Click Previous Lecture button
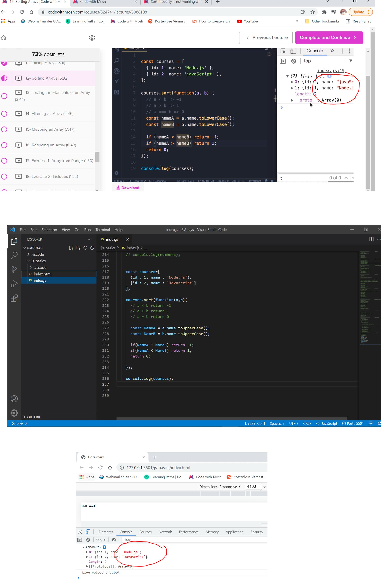The width and height of the screenshot is (381, 588). [x=266, y=38]
